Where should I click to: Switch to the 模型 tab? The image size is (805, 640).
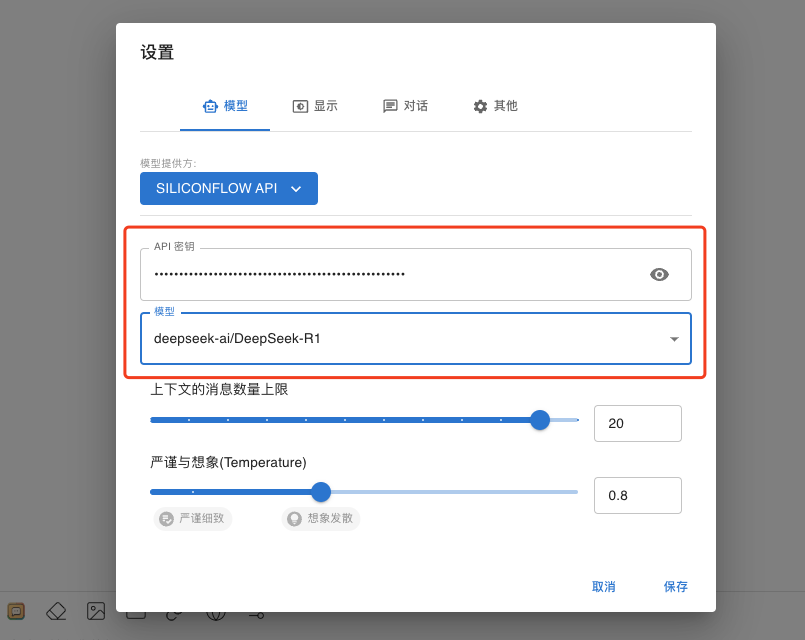tap(225, 106)
